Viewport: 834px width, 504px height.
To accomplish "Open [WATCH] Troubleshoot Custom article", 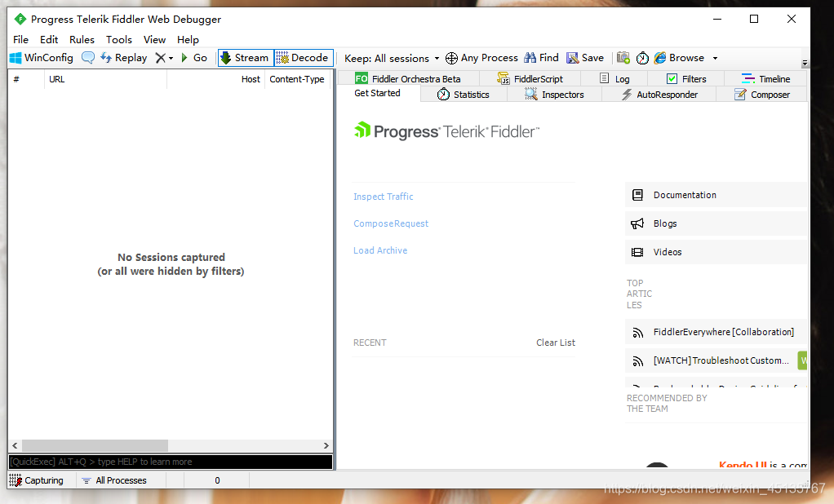I will point(716,360).
